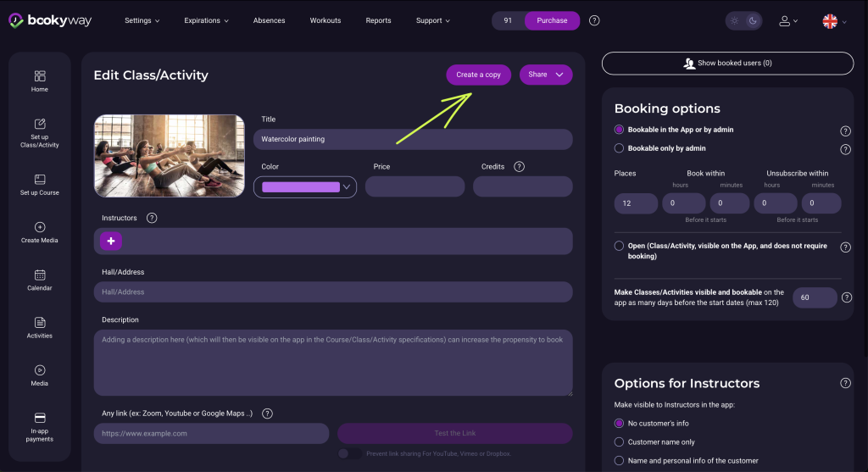
Task: Open the language flag dropdown
Action: pos(834,21)
